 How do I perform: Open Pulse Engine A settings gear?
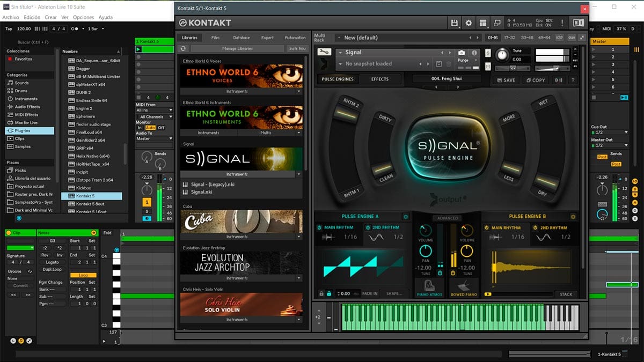(405, 217)
